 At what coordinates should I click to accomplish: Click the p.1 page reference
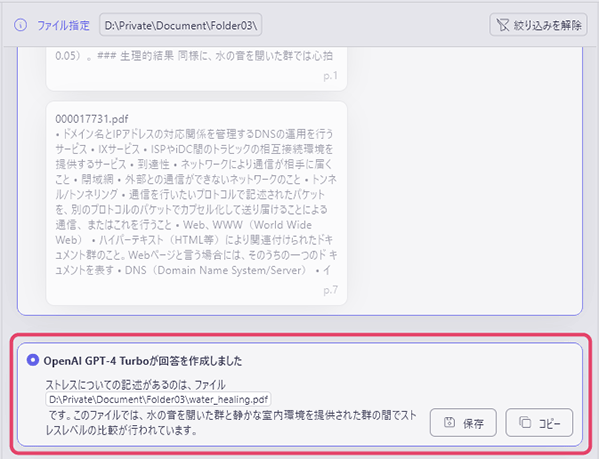330,75
